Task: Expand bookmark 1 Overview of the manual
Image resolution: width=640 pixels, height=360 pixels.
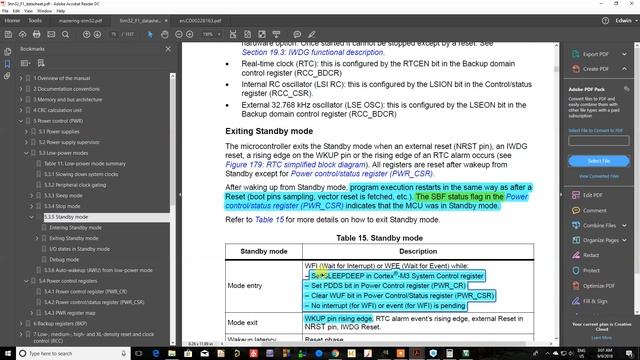Action: click(21, 78)
